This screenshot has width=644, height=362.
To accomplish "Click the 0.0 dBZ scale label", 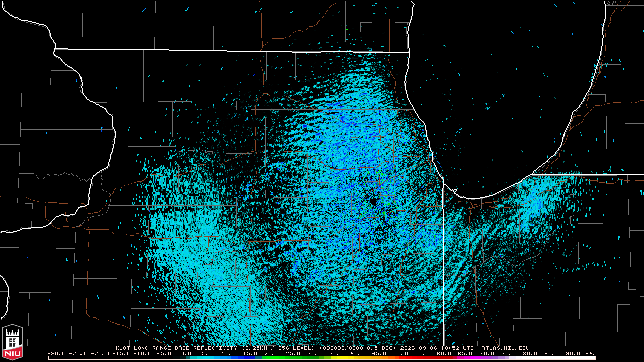I will (186, 353).
